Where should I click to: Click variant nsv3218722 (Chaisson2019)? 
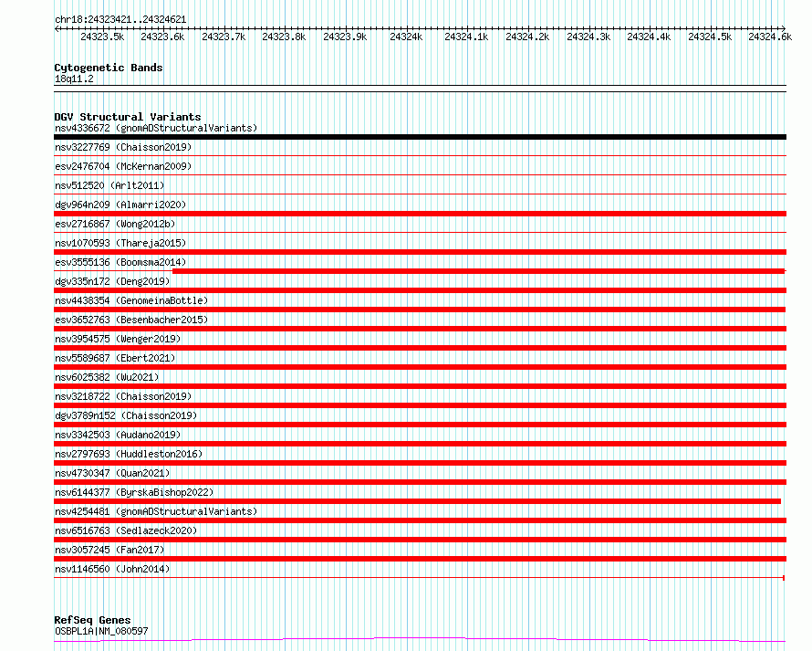tap(123, 396)
